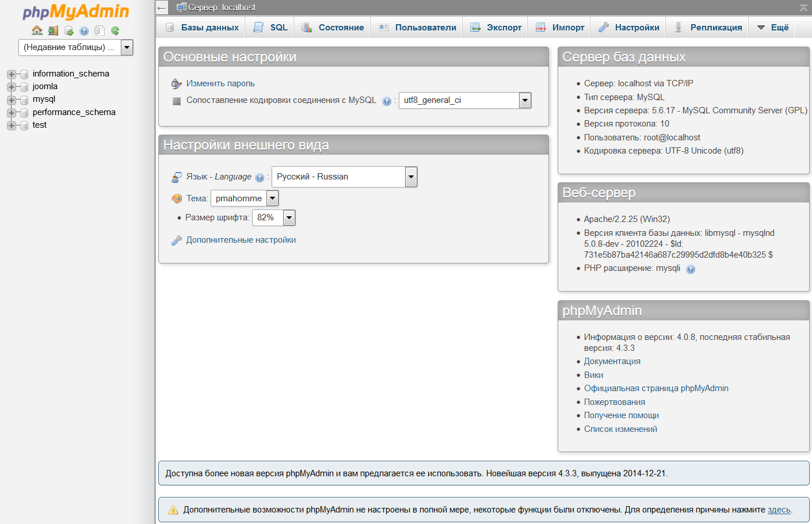Image resolution: width=812 pixels, height=524 pixels.
Task: Click the Сервер: localhost breadcrumb link
Action: (222, 7)
